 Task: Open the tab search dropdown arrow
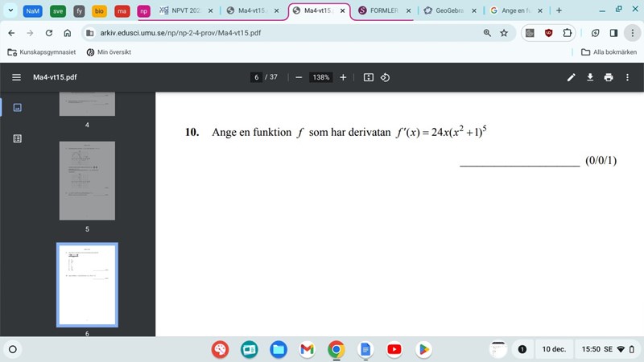pyautogui.click(x=11, y=10)
